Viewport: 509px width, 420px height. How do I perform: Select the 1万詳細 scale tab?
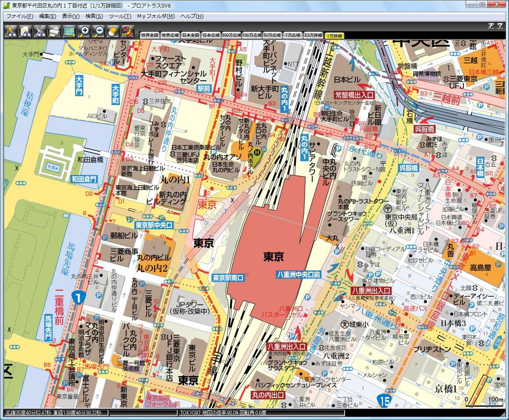point(334,35)
